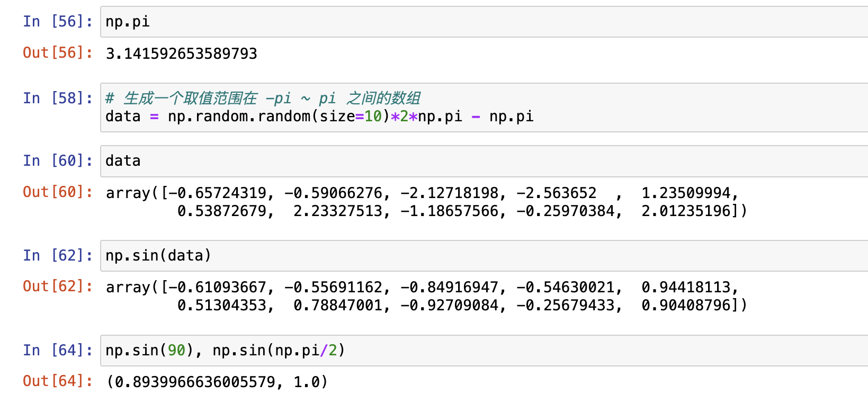Click the In [56] prompt label

point(57,22)
